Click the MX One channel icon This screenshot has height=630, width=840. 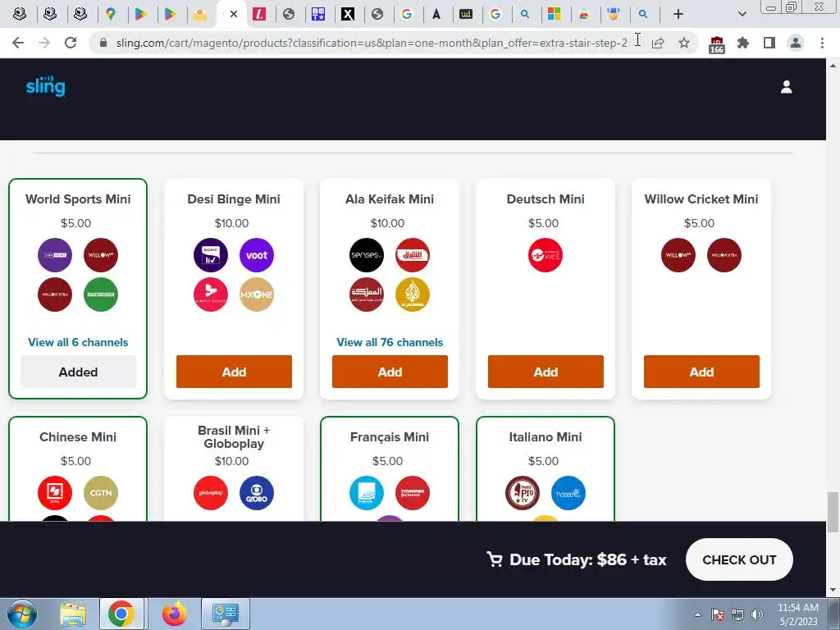pyautogui.click(x=257, y=294)
